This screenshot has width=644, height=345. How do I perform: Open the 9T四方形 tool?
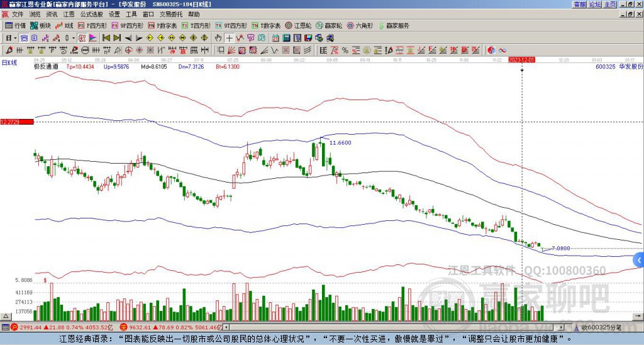(231, 25)
